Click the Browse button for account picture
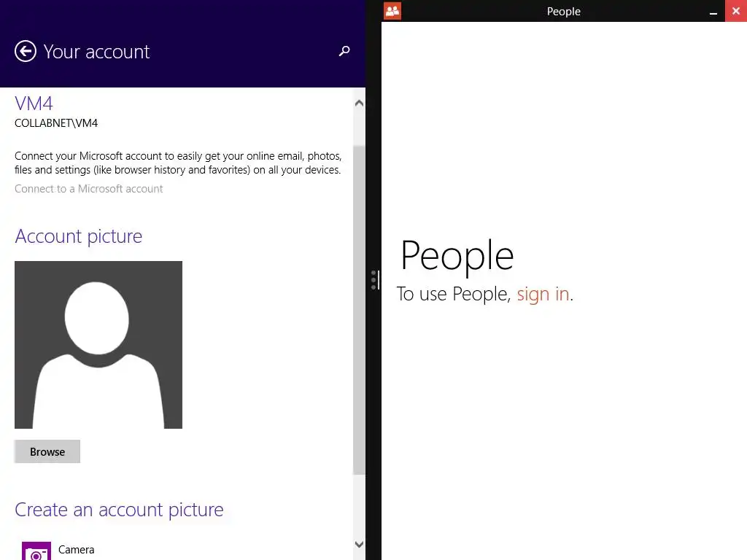 pyautogui.click(x=47, y=451)
